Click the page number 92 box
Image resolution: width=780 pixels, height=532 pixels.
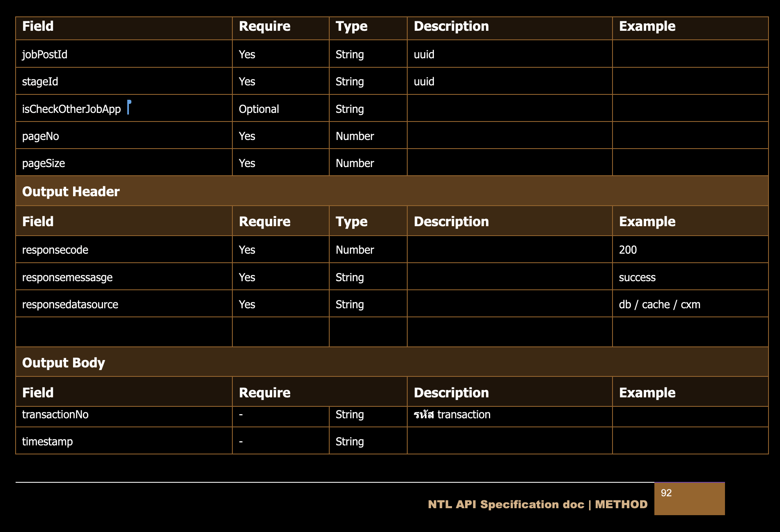[689, 498]
